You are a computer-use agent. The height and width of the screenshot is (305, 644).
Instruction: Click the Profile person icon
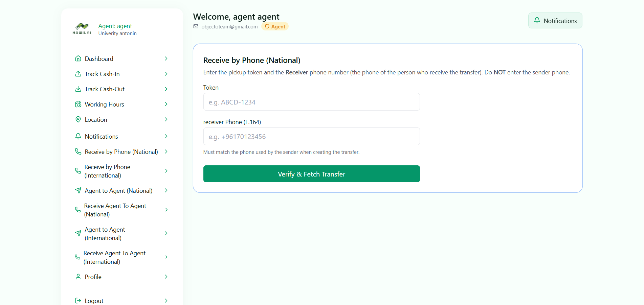(78, 277)
